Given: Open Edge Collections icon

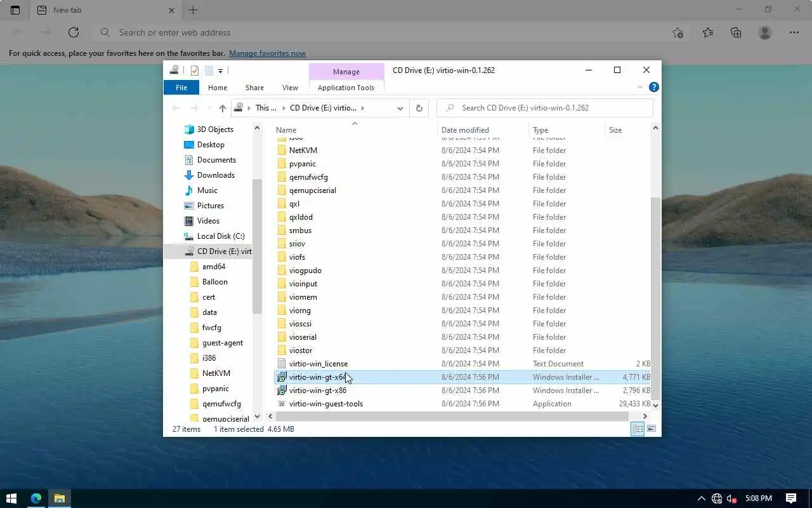Looking at the screenshot, I should 736,32.
